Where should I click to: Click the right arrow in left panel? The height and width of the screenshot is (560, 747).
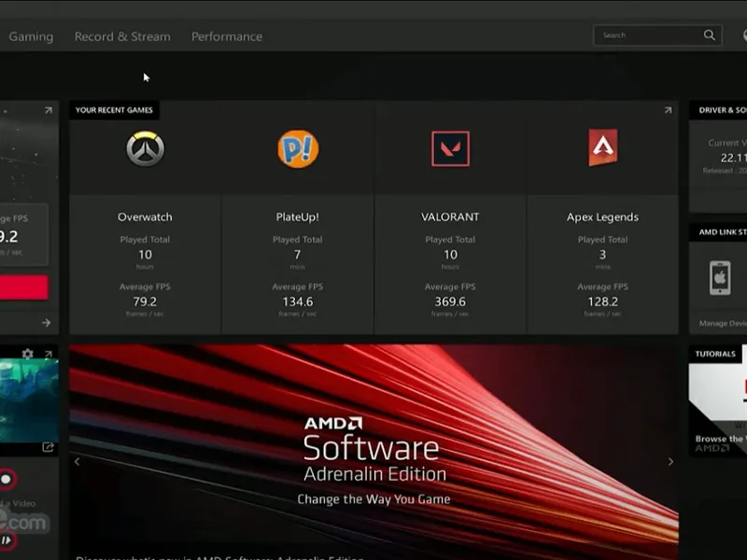[46, 323]
